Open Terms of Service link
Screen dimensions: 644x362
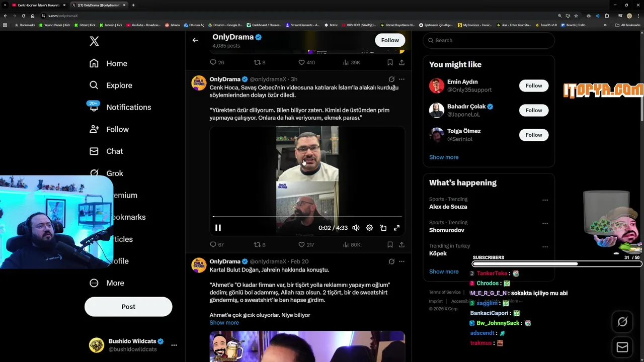click(445, 292)
